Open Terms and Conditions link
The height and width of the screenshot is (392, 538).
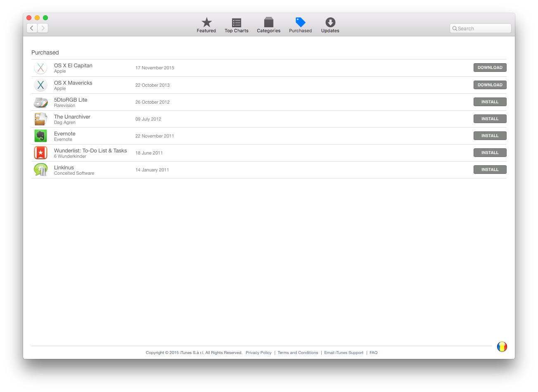pos(298,353)
